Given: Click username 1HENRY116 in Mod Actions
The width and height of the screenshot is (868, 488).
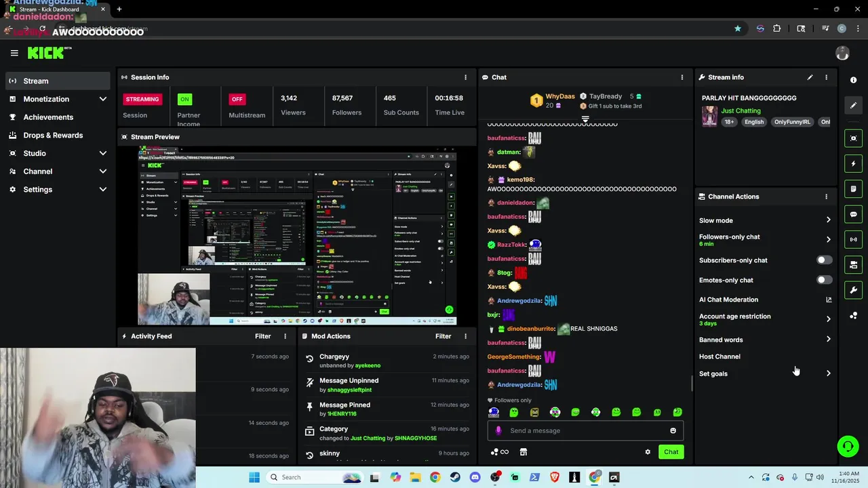Looking at the screenshot, I should pos(342,414).
